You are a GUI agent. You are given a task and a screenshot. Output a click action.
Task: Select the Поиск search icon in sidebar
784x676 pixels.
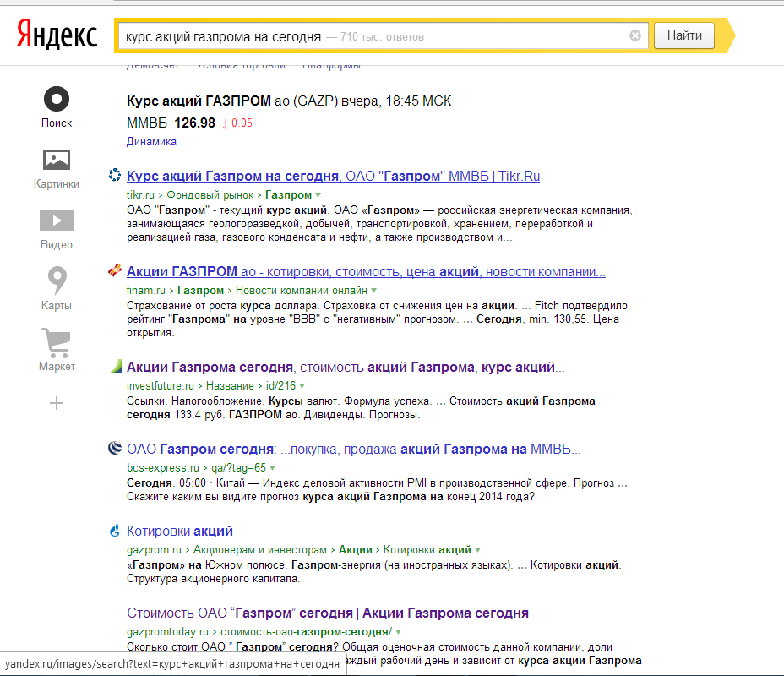[57, 99]
